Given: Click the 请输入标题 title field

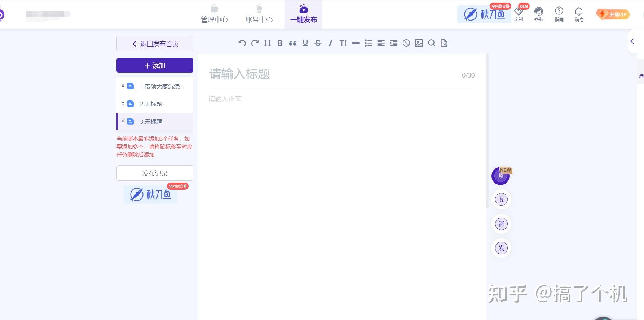Looking at the screenshot, I should pyautogui.click(x=334, y=74).
